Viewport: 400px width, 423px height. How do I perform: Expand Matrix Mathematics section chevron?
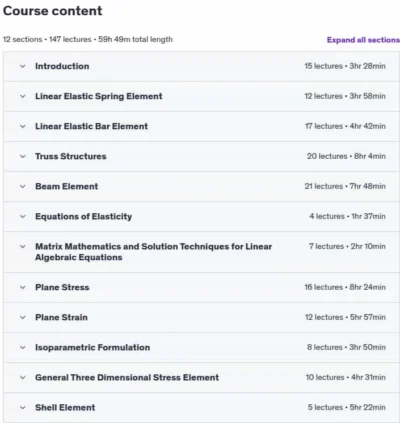tap(23, 247)
